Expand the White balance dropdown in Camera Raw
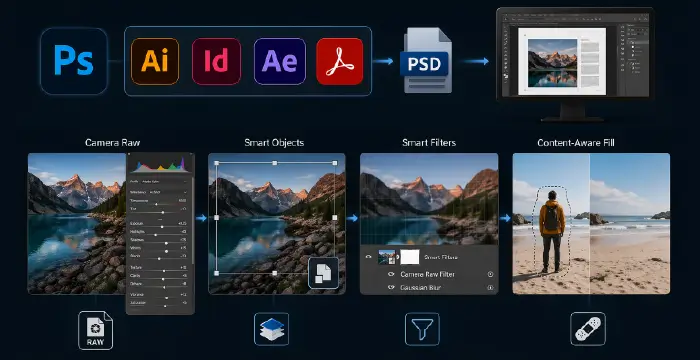The image size is (700, 360). [x=158, y=192]
